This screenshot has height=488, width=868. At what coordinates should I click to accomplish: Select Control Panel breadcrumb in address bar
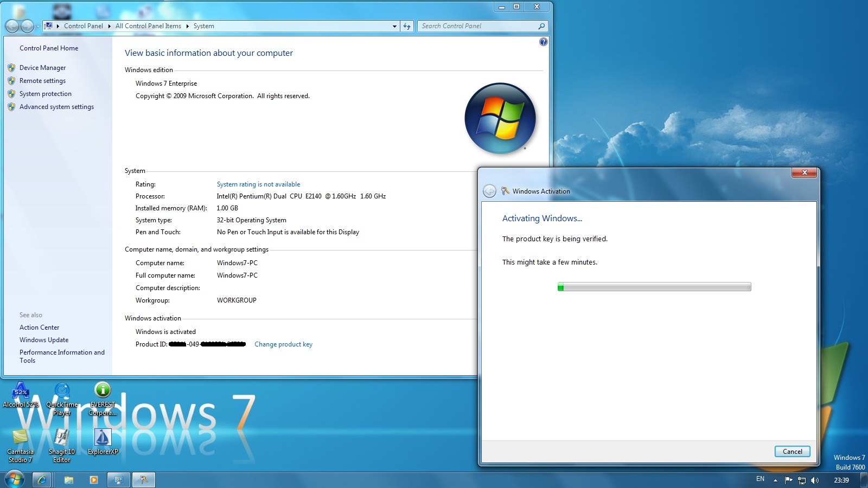tap(83, 26)
